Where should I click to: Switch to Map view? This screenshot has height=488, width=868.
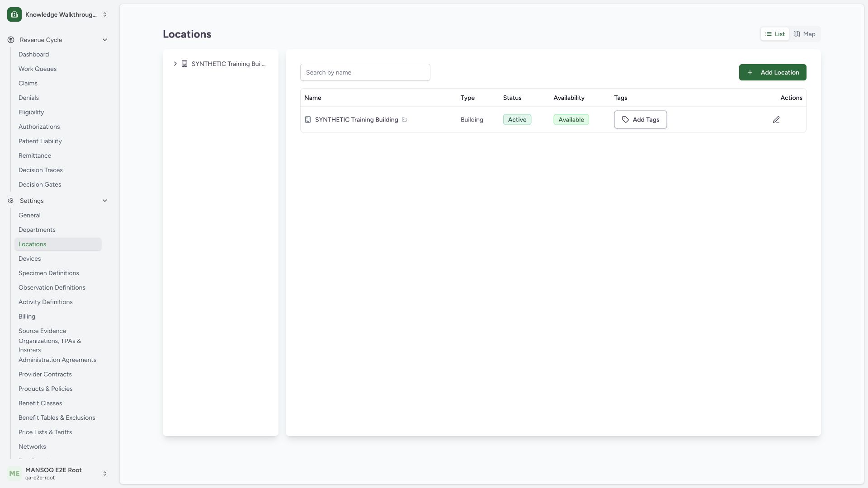804,34
